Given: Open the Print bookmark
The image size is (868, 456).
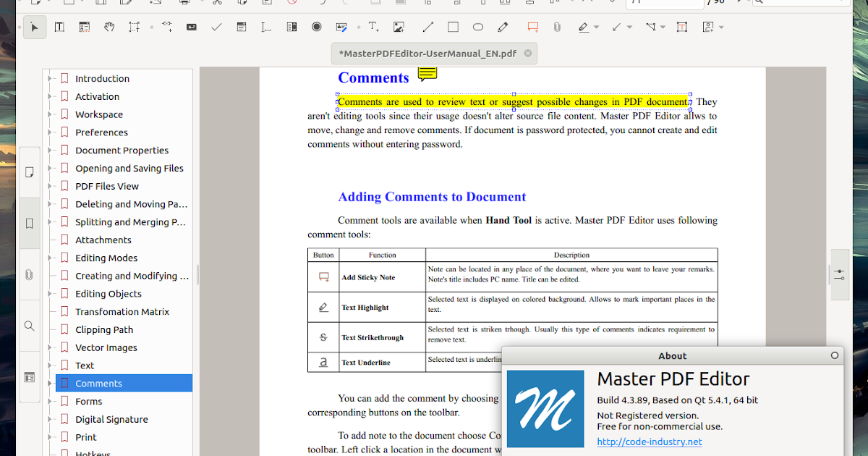Looking at the screenshot, I should pyautogui.click(x=86, y=437).
